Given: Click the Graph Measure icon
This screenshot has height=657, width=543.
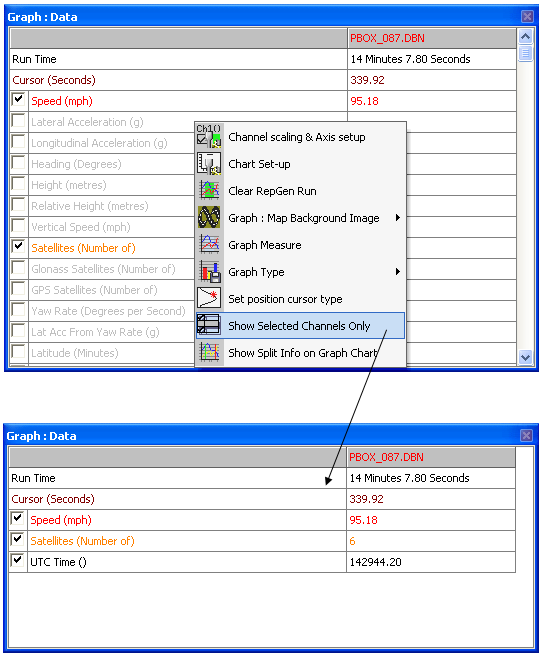Looking at the screenshot, I should [x=209, y=245].
